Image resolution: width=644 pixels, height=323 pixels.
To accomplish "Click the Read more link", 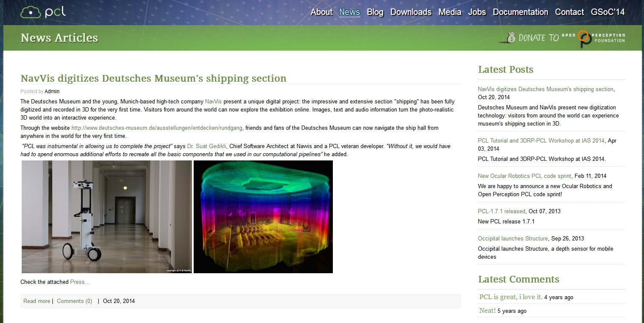I will (37, 301).
